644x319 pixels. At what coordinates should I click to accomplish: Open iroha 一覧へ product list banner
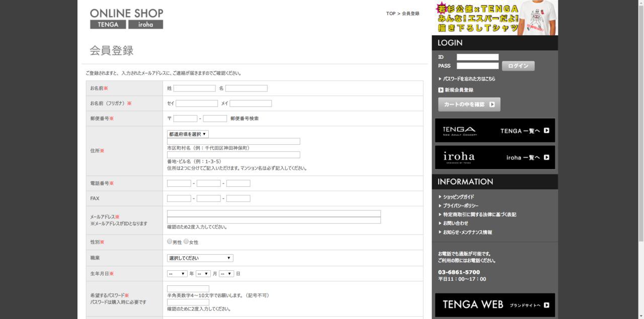tap(495, 157)
